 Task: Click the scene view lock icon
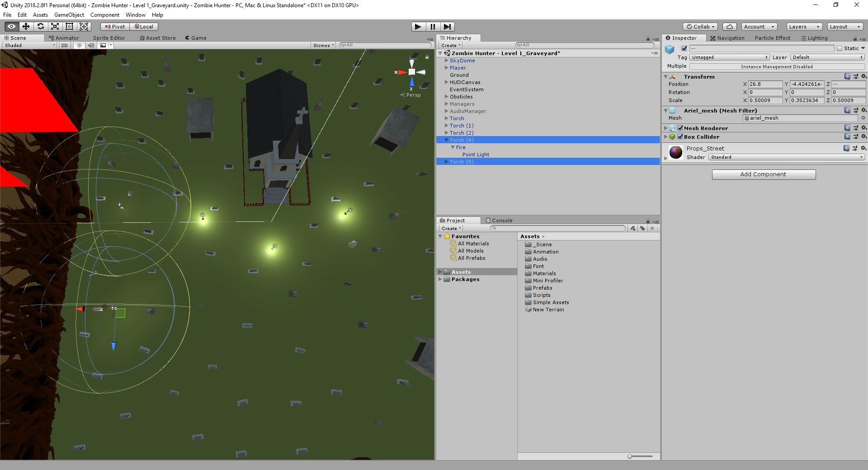[427, 57]
